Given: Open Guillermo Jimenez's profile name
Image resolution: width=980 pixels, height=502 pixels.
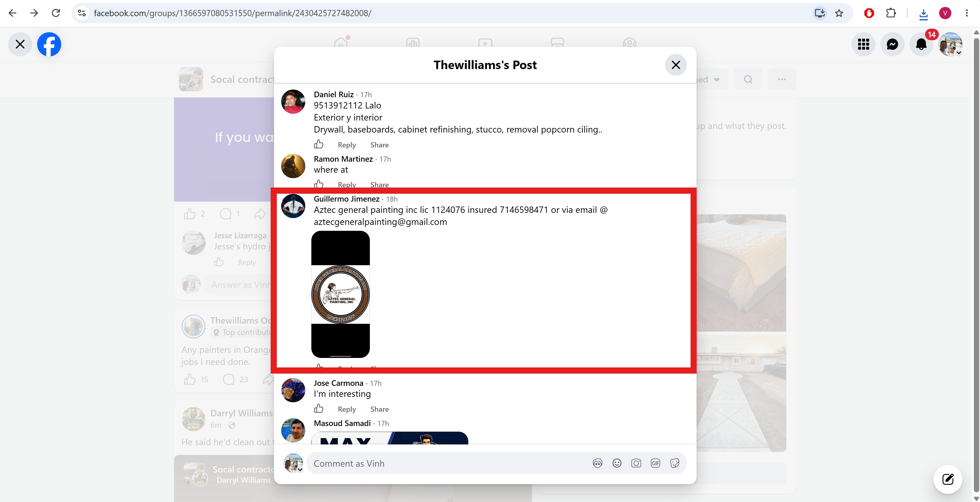Looking at the screenshot, I should [x=347, y=199].
